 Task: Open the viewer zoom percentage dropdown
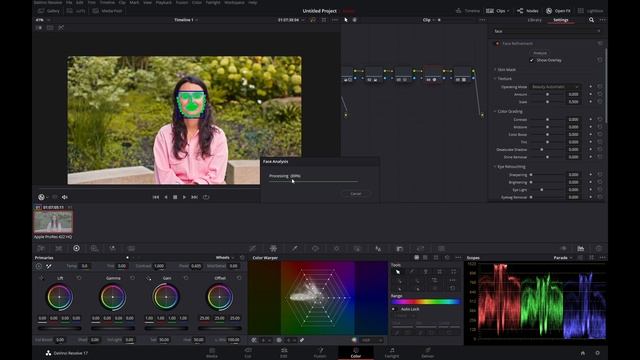[x=42, y=20]
